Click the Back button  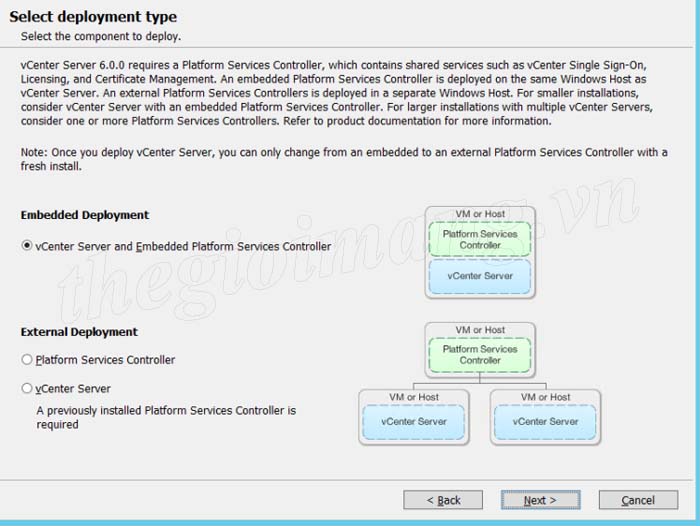pyautogui.click(x=443, y=500)
